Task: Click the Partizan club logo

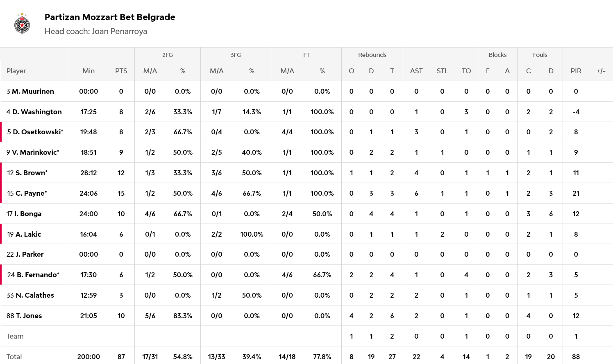Action: (22, 24)
